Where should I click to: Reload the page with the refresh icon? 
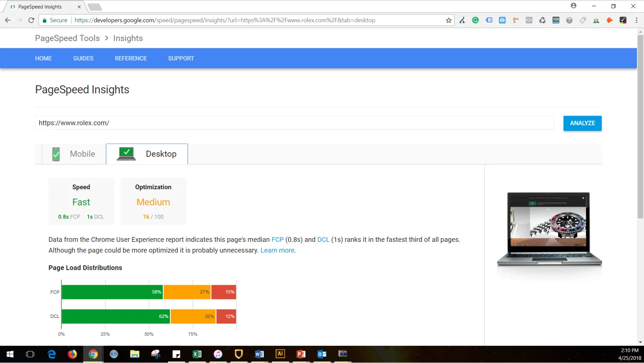tap(31, 20)
